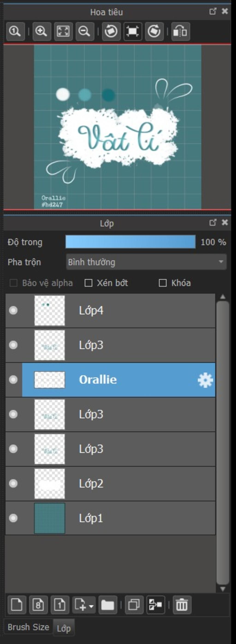Hide the Lớp4 layer
The image size is (236, 644).
tap(13, 310)
